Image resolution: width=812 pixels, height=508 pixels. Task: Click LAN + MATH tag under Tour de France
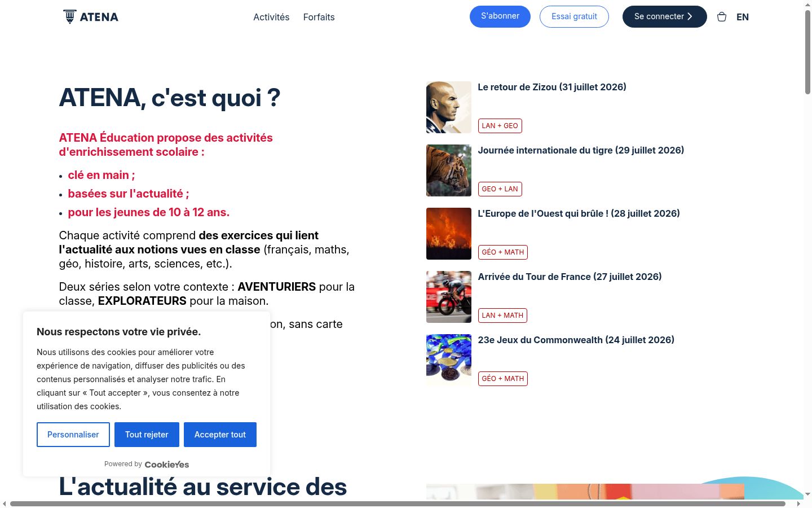pos(502,316)
